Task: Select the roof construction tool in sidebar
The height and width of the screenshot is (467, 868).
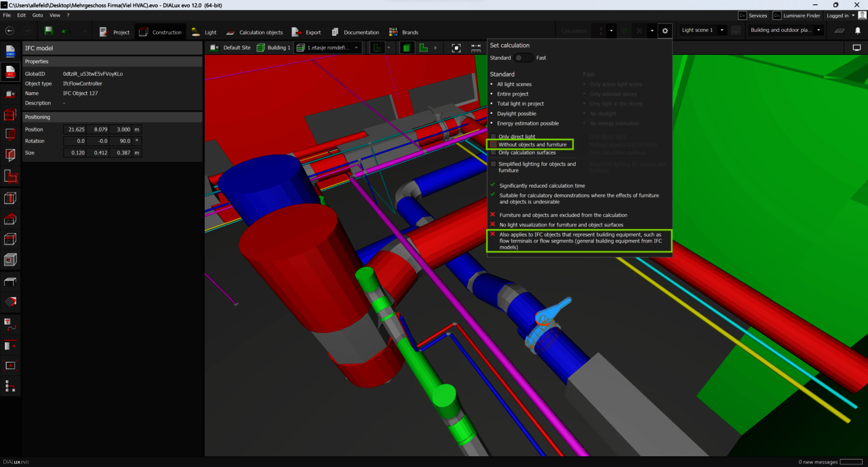Action: (10, 219)
